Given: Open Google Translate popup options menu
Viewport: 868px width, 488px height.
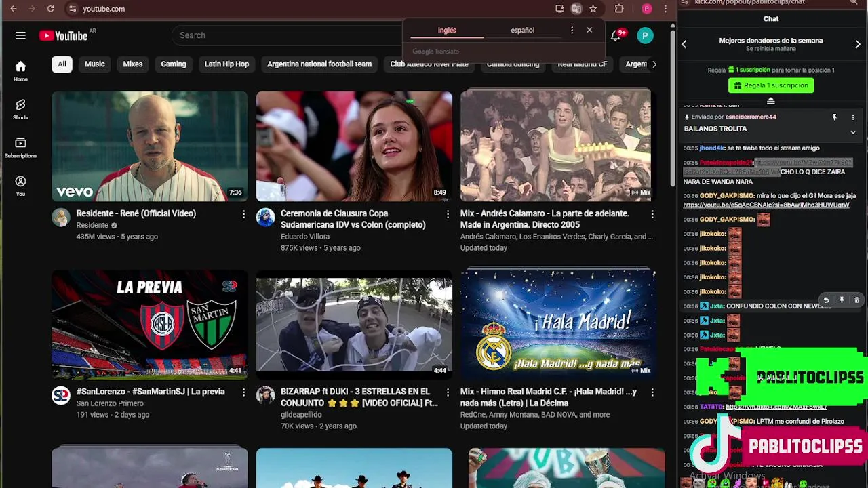Looking at the screenshot, I should (x=572, y=30).
